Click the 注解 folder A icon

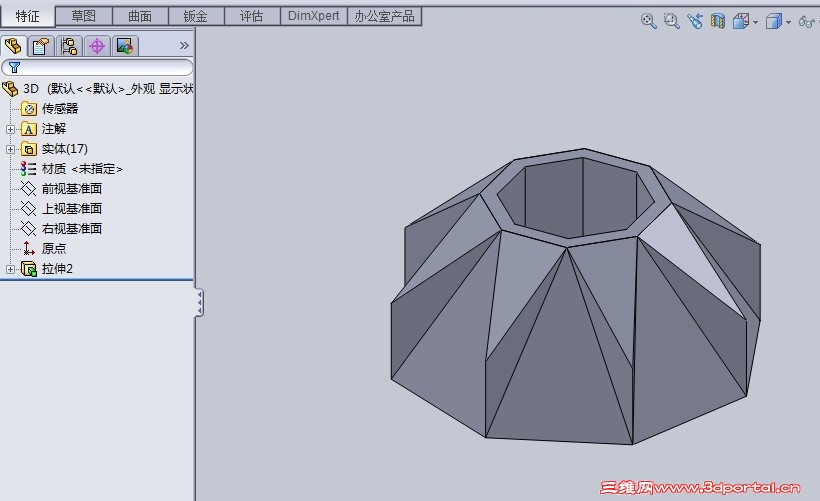[x=29, y=129]
